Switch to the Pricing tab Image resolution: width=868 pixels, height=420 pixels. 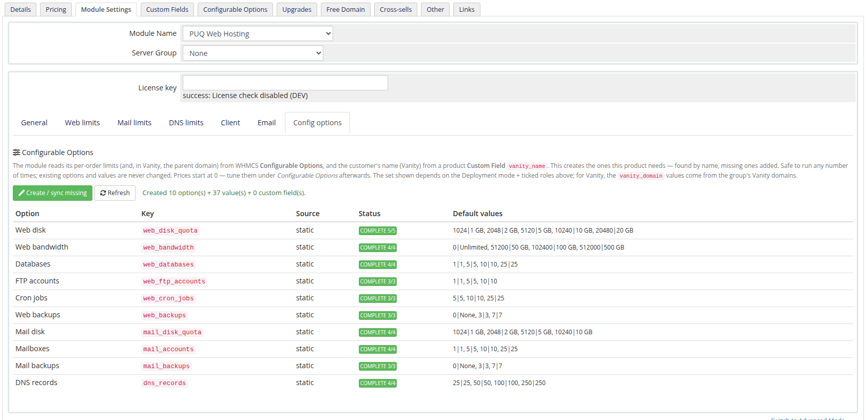[56, 10]
